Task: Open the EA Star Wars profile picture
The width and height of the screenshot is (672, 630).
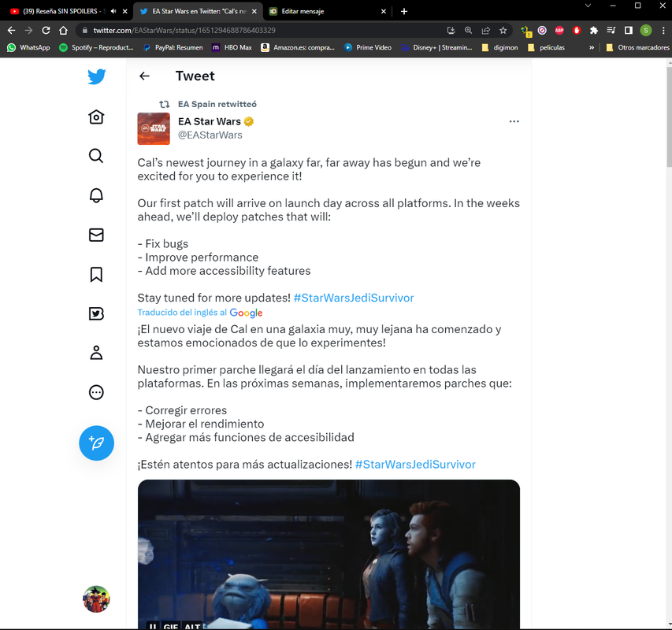Action: coord(154,128)
